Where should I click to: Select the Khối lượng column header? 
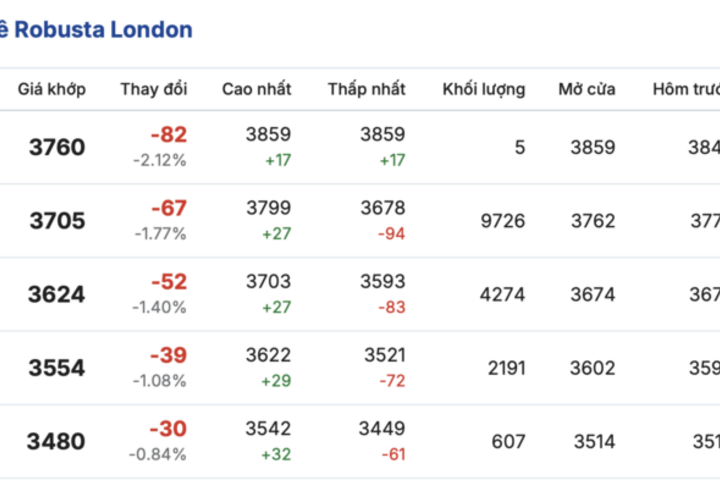[483, 89]
